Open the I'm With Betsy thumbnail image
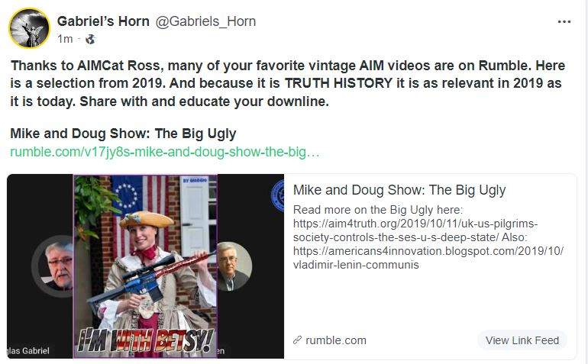This screenshot has height=364, width=588. point(145,266)
